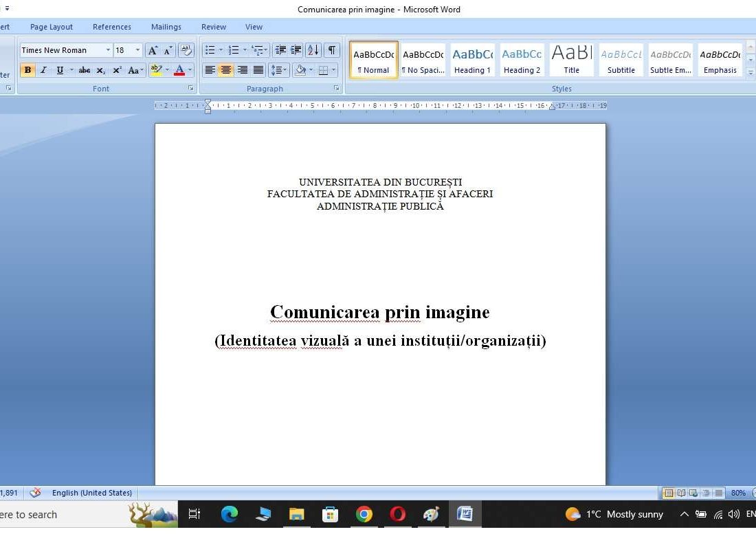Toggle the bulleted list
756x534 pixels.
coord(210,50)
